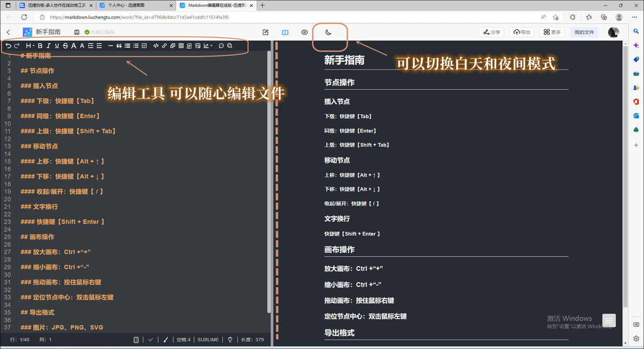Click the editor pane vertical scrollbar

point(269,182)
